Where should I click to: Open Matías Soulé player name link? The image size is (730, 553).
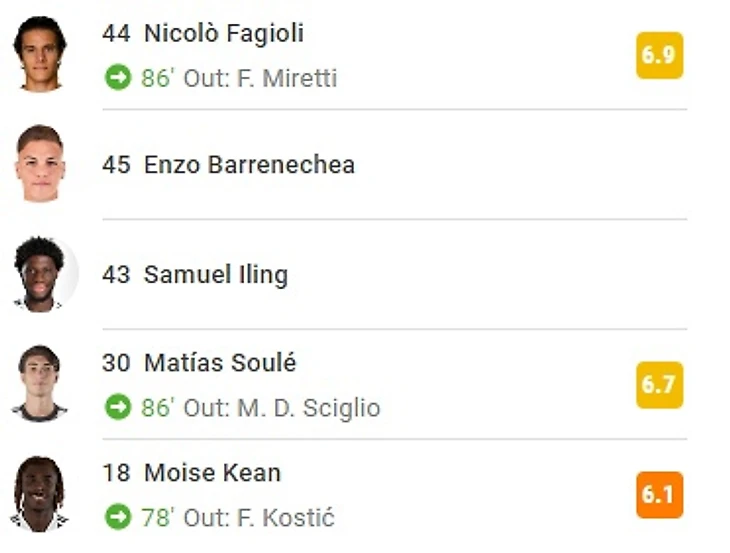pos(220,363)
